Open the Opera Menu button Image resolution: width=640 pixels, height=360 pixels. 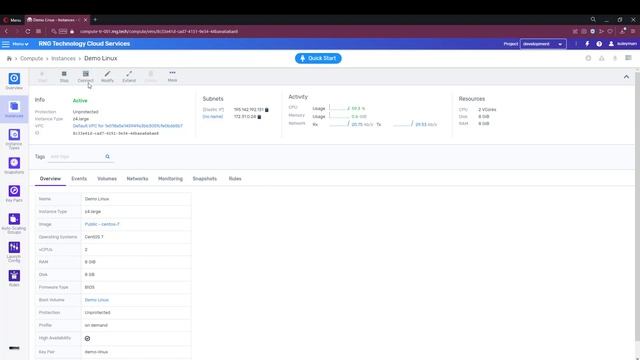click(12, 20)
